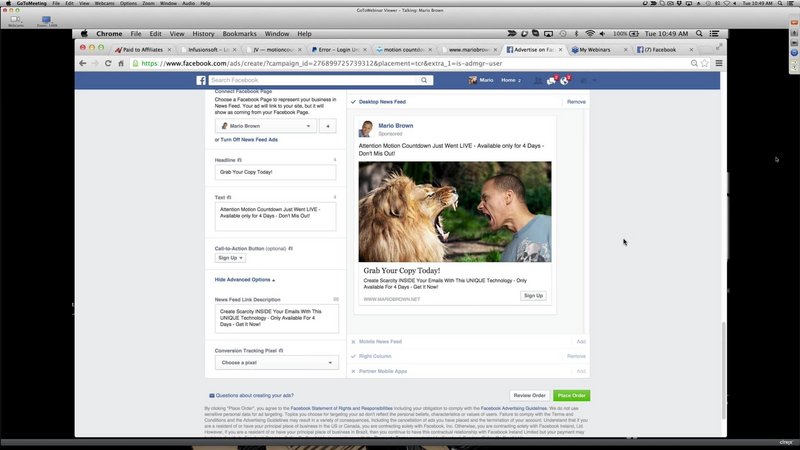Image resolution: width=800 pixels, height=450 pixels.
Task: Click Home link in Facebook header
Action: pyautogui.click(x=508, y=80)
